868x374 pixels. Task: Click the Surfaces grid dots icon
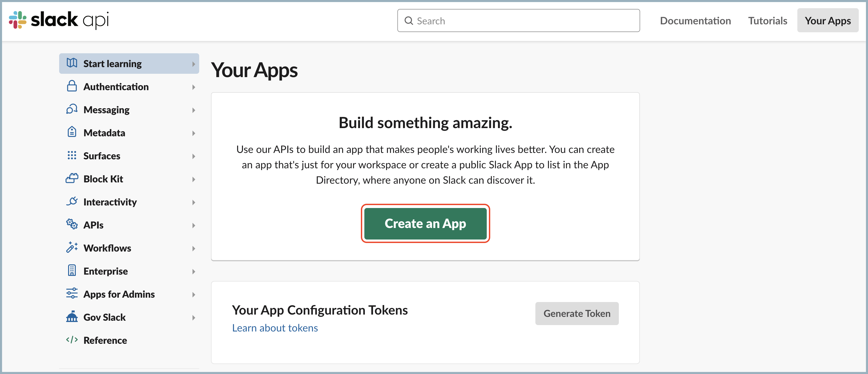[x=72, y=155]
